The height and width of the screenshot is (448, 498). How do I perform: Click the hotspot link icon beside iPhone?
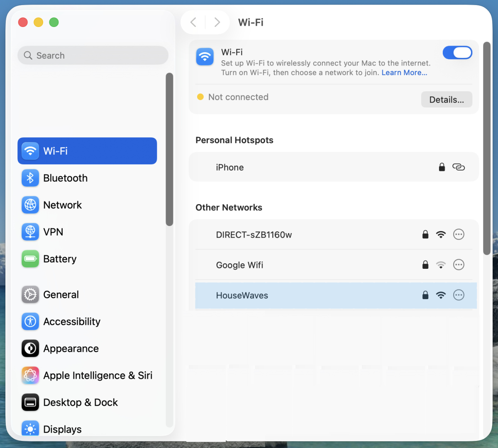click(x=459, y=167)
